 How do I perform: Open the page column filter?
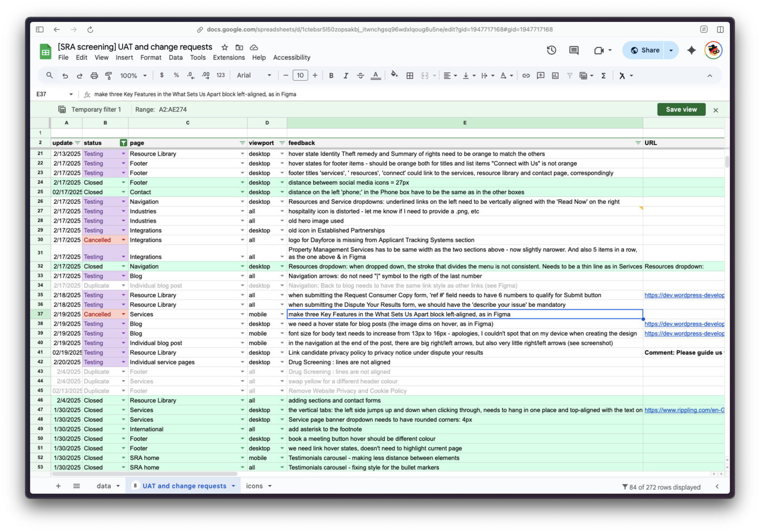point(242,143)
